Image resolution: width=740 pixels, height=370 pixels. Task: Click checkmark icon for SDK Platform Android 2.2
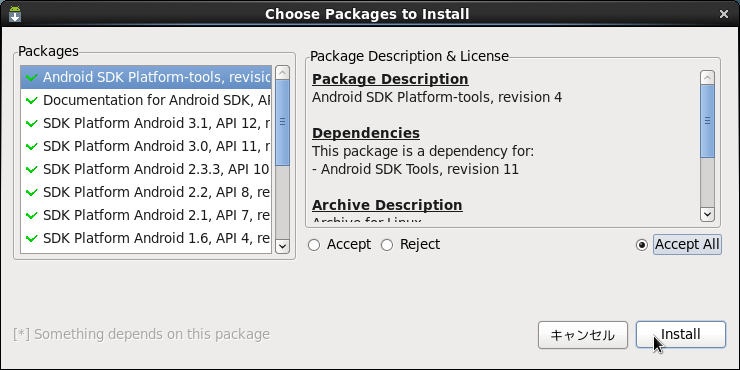32,192
